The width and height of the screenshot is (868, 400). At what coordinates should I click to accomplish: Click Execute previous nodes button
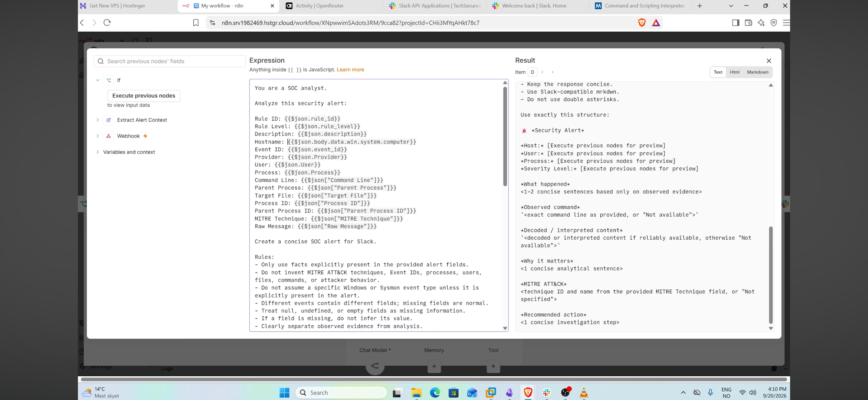[x=143, y=96]
